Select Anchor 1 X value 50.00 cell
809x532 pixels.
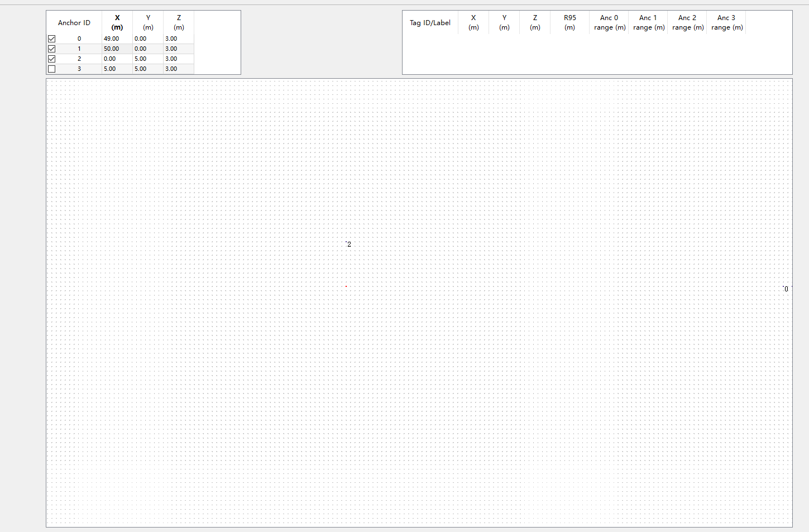[117, 49]
